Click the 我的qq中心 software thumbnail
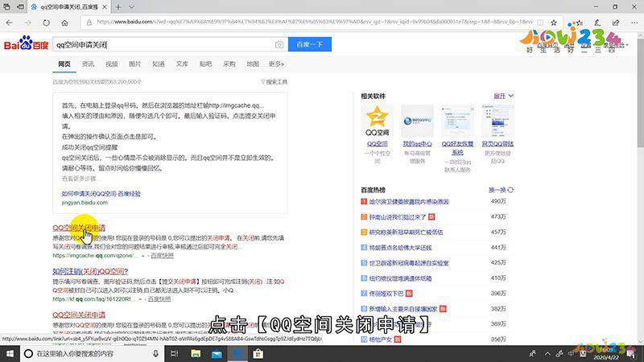This screenshot has width=644, height=362. pos(417,121)
